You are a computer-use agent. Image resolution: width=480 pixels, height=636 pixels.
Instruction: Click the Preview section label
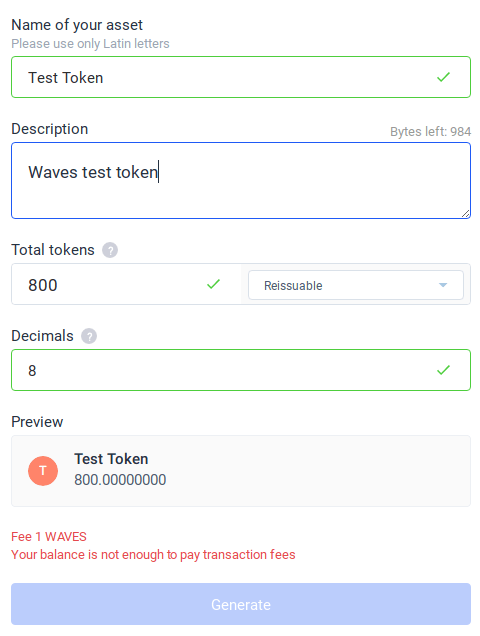click(x=37, y=422)
